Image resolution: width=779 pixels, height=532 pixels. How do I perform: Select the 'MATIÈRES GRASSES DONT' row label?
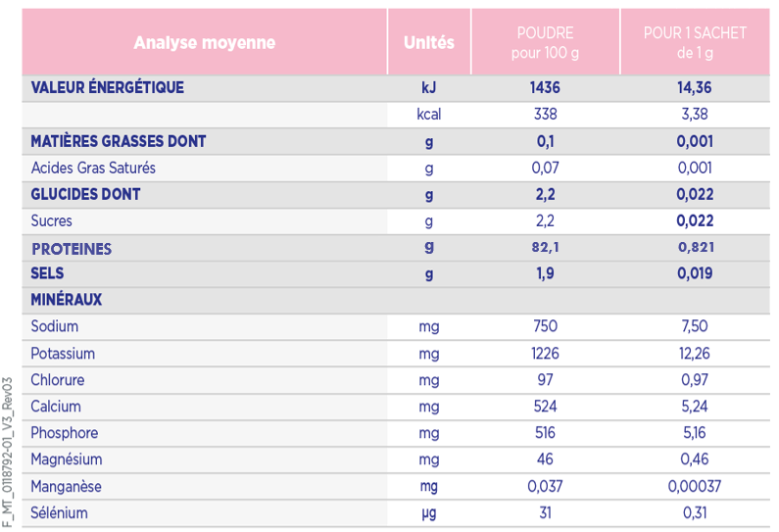point(119,141)
